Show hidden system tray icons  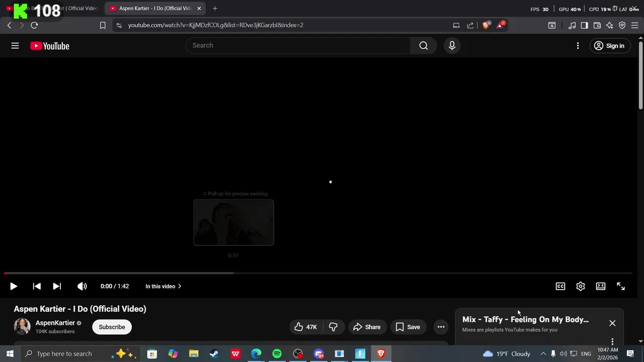click(x=543, y=353)
